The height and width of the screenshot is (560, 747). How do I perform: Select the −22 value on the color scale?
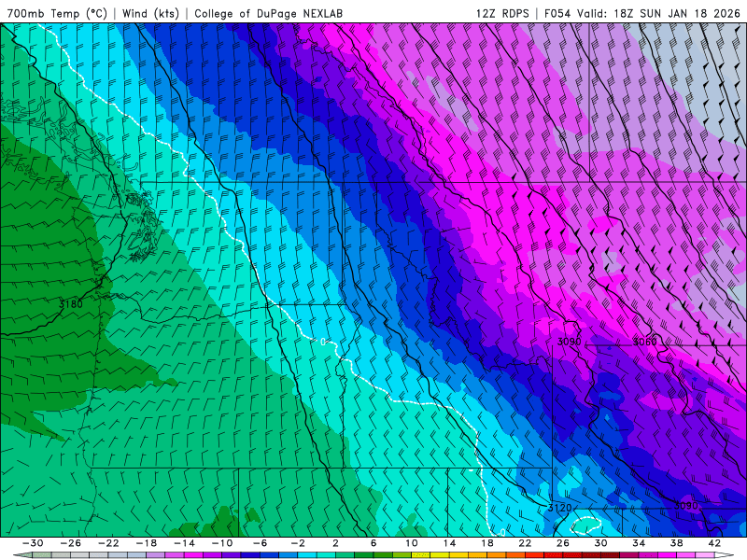108,543
